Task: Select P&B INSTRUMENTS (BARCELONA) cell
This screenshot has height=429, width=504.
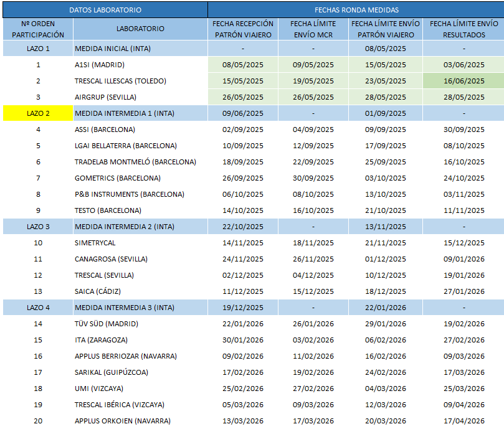Action: coord(140,194)
